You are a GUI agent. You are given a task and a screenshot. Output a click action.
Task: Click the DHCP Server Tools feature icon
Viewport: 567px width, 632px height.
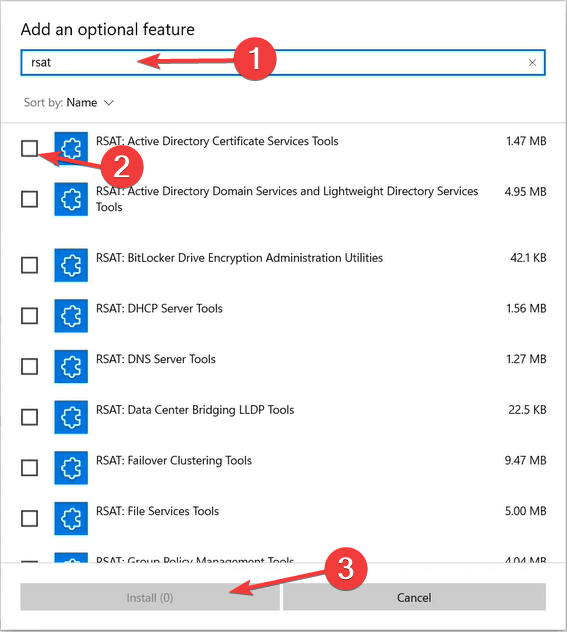[x=71, y=316]
